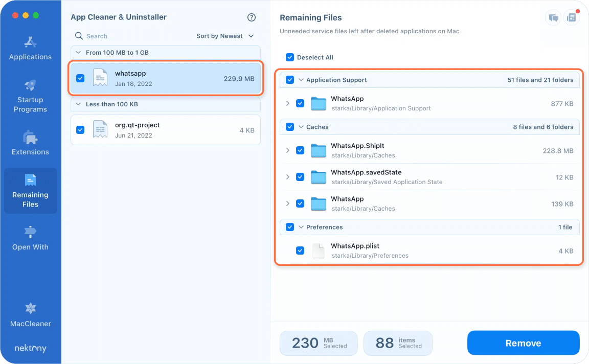Click the Remove button
The width and height of the screenshot is (589, 364).
coord(523,343)
